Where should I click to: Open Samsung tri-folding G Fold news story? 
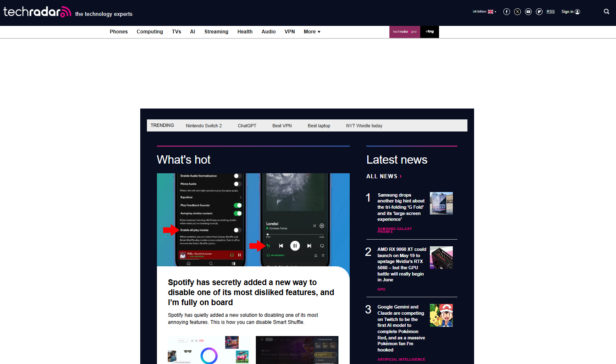coord(401,207)
